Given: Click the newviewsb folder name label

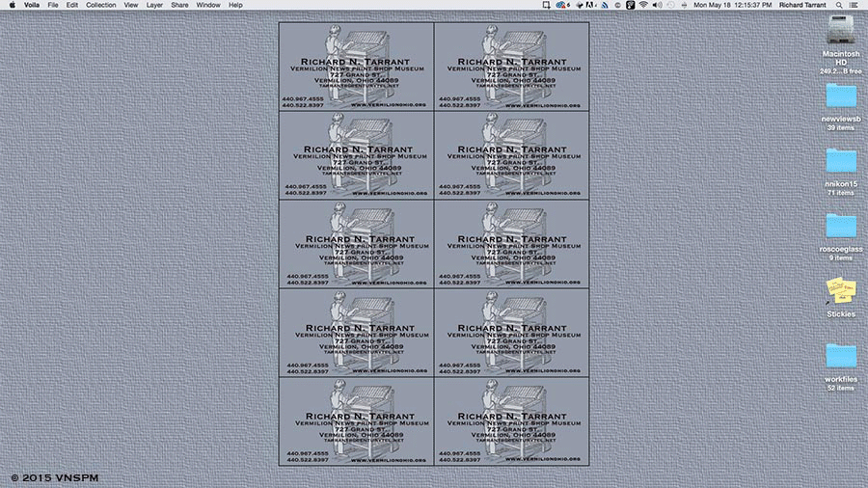Looking at the screenshot, I should click(x=841, y=119).
